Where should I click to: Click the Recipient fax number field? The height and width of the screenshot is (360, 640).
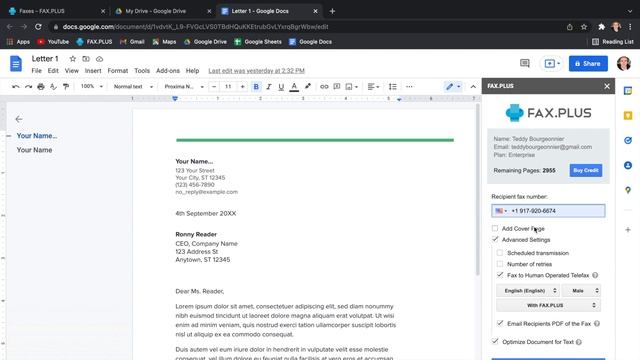tap(548, 211)
